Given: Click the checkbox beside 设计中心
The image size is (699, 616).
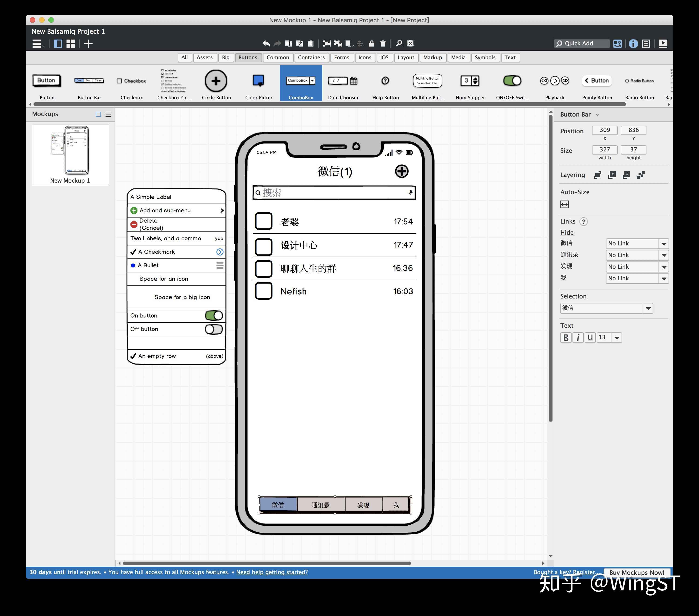Looking at the screenshot, I should click(264, 247).
